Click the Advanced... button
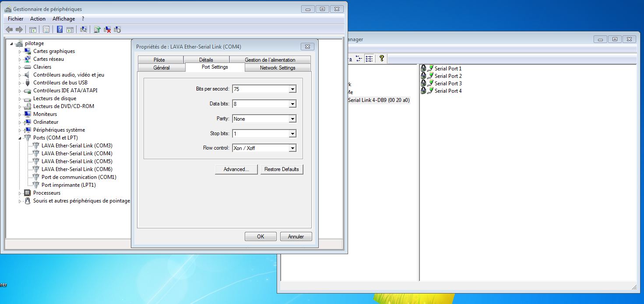Screen dimensions: 644x304 pos(236,169)
